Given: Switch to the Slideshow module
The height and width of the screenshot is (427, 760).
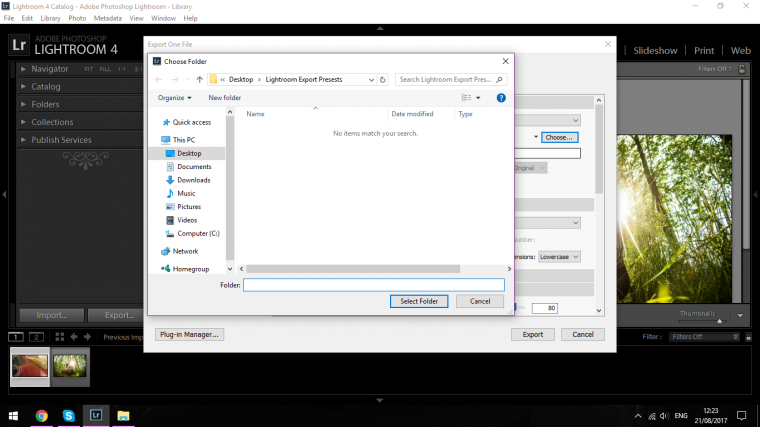Looking at the screenshot, I should pos(655,50).
